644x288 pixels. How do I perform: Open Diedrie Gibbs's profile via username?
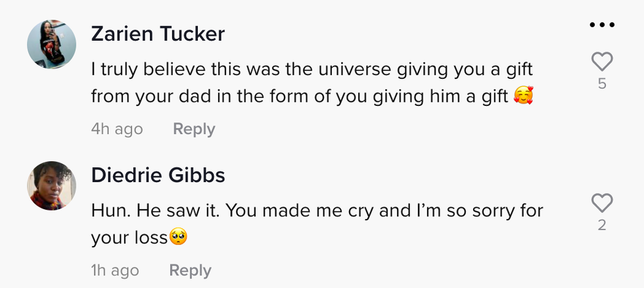(x=158, y=176)
